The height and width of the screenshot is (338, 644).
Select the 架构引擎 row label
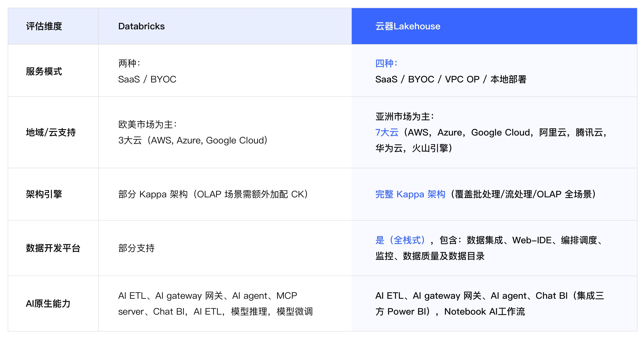pyautogui.click(x=44, y=194)
